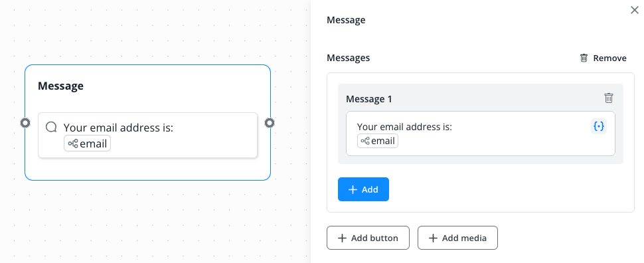644x263 pixels.
Task: Click the plus icon in the blue Add button
Action: 353,189
